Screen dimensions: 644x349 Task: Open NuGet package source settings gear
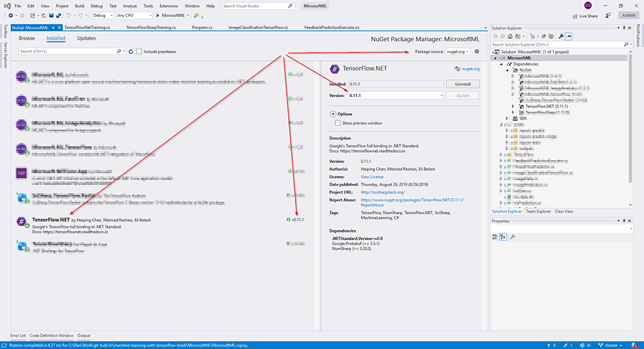click(x=477, y=51)
